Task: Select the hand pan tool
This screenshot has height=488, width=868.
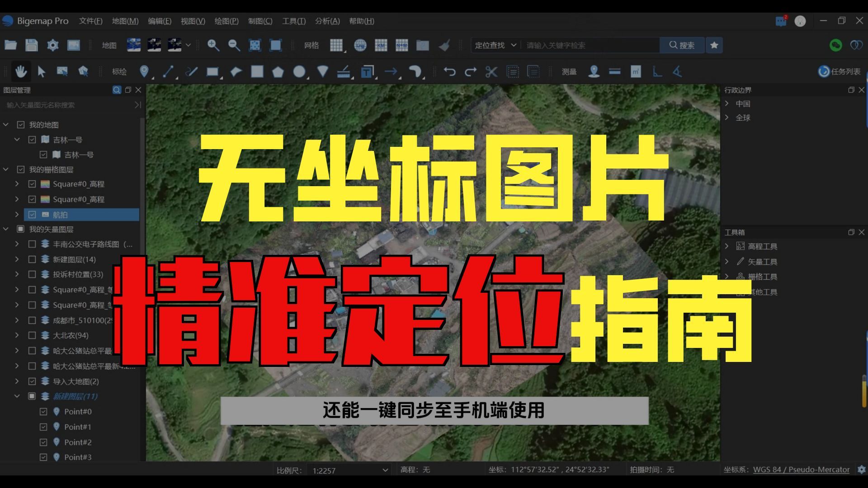Action: [x=21, y=71]
